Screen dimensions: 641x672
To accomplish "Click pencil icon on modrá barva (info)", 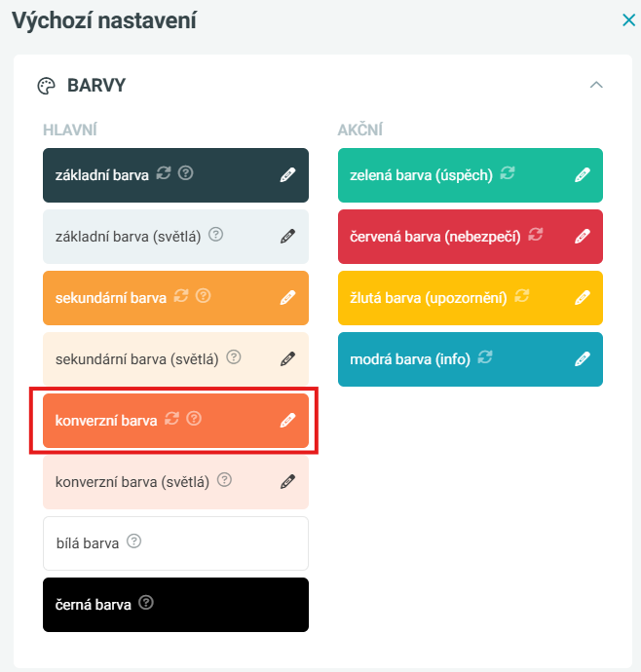I will 583,359.
